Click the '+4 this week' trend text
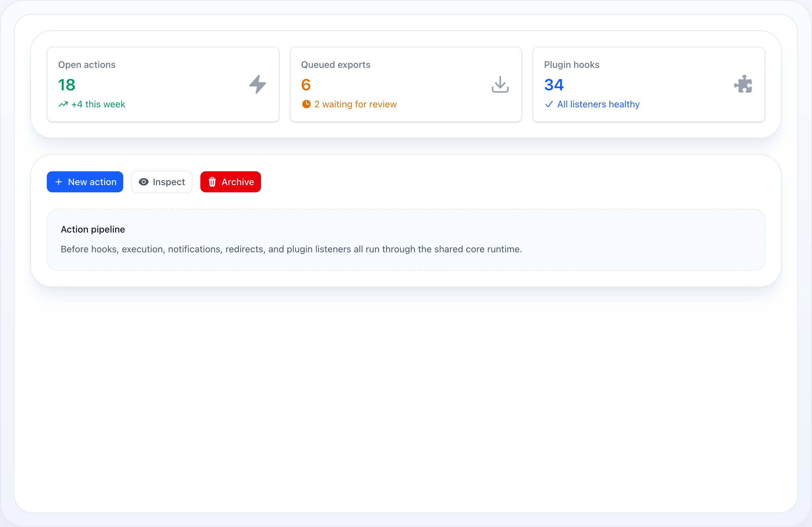 [x=98, y=104]
